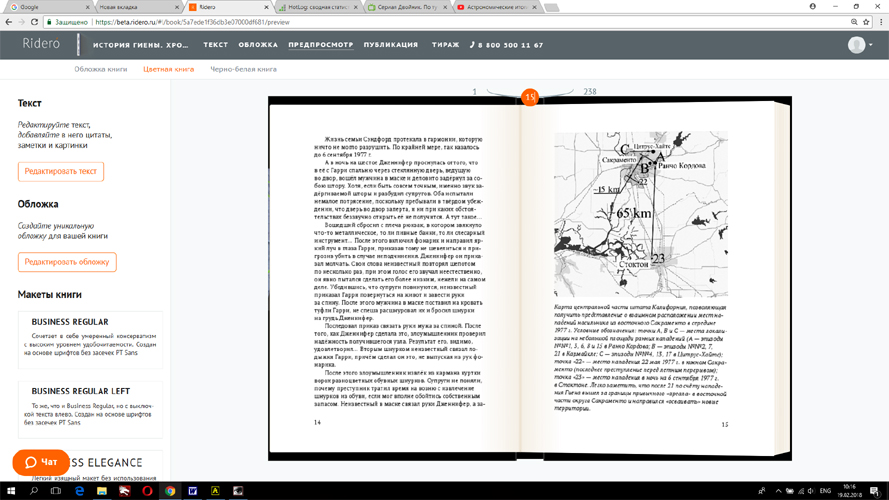Screen dimensions: 889x500
Task: Open the chat widget button
Action: pos(41,463)
